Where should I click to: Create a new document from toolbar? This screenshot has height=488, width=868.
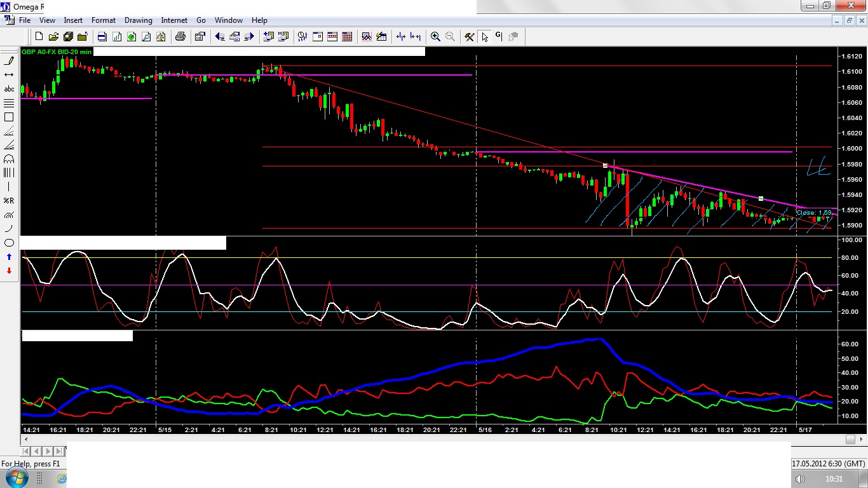[x=39, y=37]
